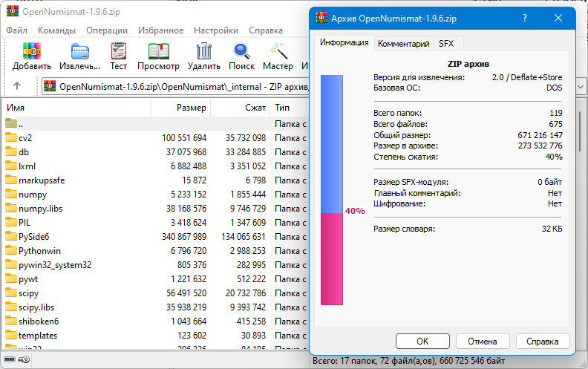The image size is (588, 369).
Task: Select the shiboken6 folder row
Action: click(x=155, y=321)
